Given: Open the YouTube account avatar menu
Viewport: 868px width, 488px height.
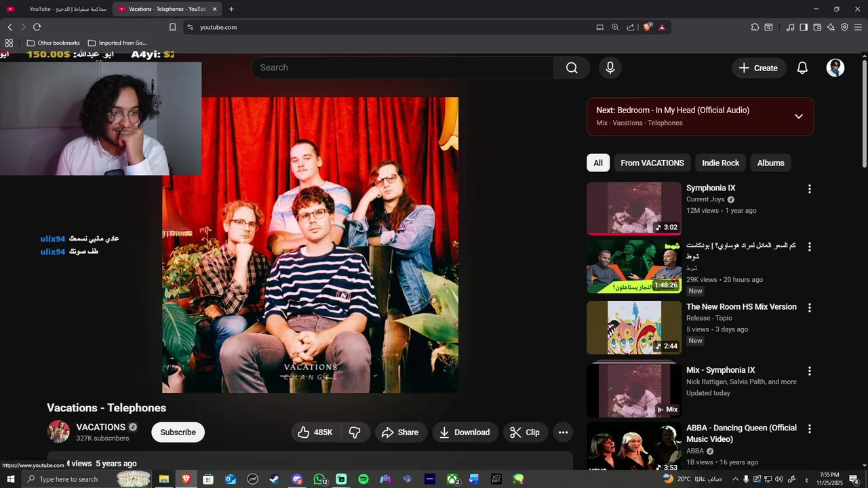Looking at the screenshot, I should (835, 68).
